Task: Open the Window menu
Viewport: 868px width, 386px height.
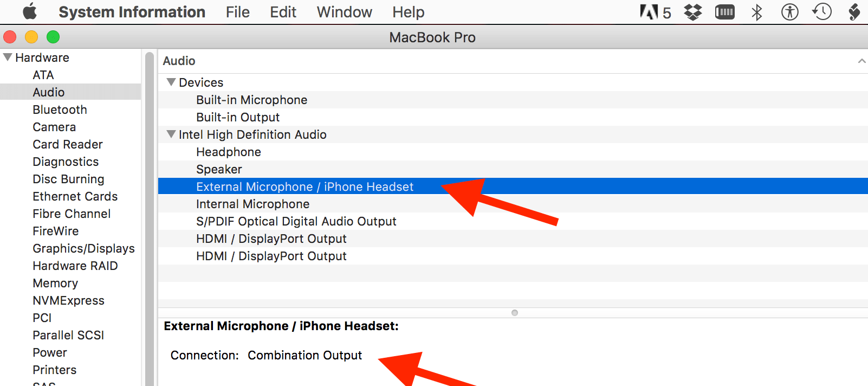Action: click(x=344, y=11)
